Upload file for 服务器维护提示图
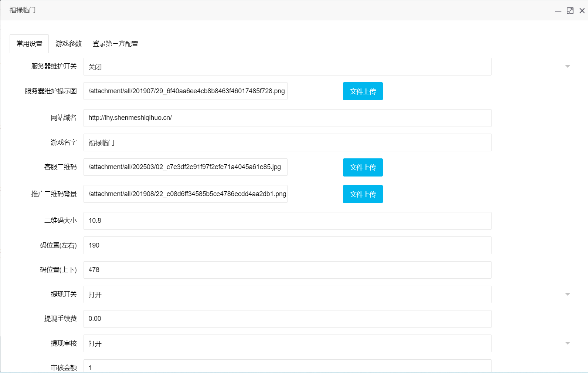This screenshot has width=588, height=373. (x=363, y=91)
